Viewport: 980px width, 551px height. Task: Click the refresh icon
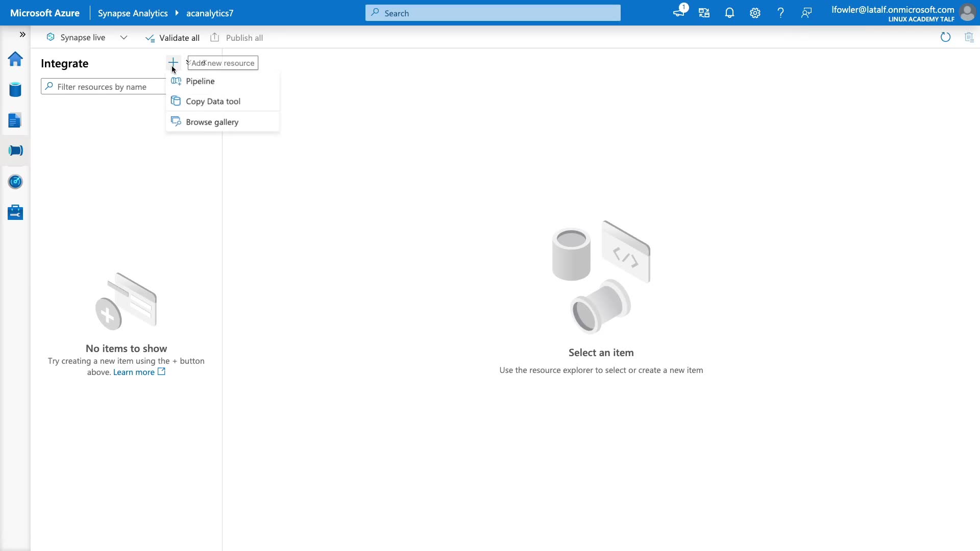(945, 37)
